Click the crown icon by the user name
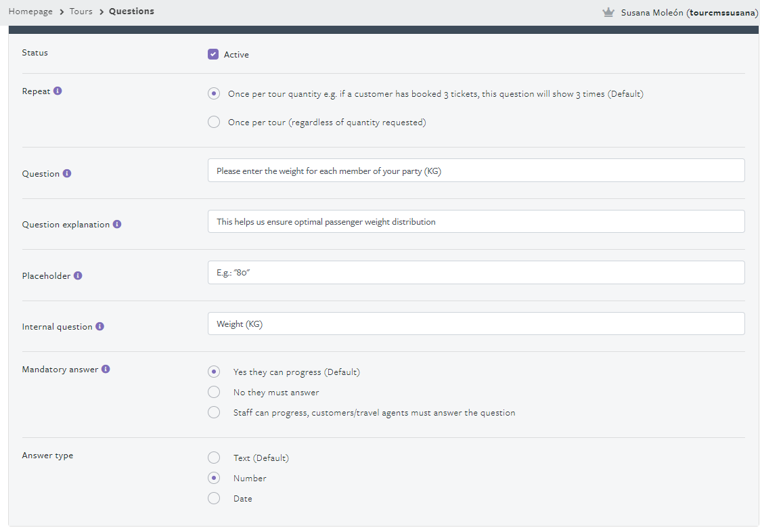 pyautogui.click(x=608, y=12)
